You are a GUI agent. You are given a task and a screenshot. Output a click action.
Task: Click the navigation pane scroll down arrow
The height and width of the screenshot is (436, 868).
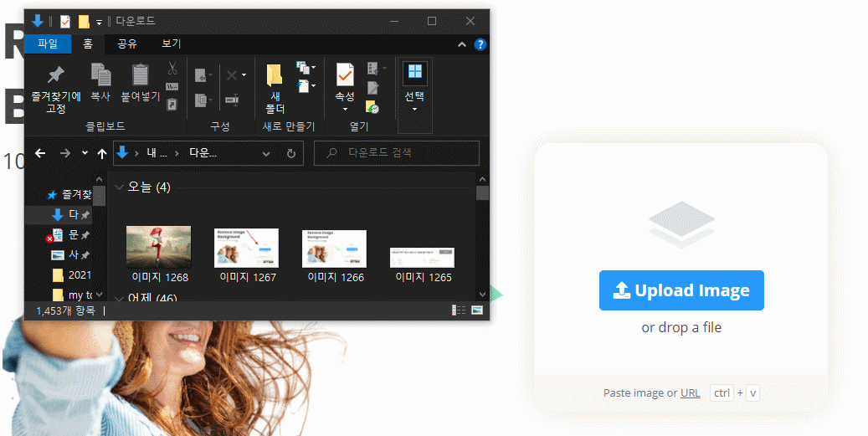(x=99, y=295)
